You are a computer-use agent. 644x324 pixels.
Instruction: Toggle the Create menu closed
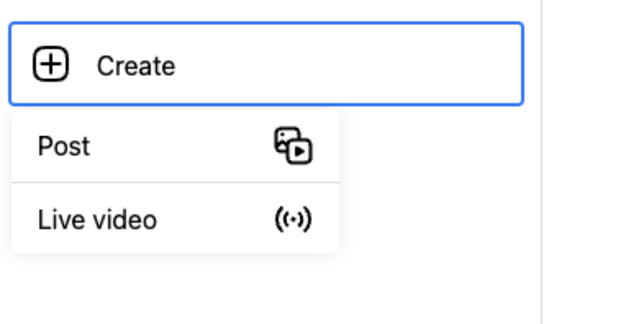[265, 65]
